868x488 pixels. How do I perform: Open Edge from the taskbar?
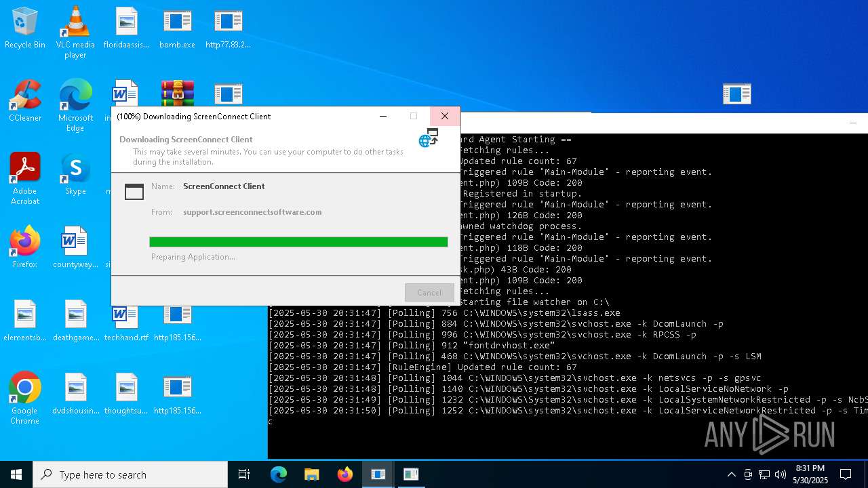click(x=279, y=474)
